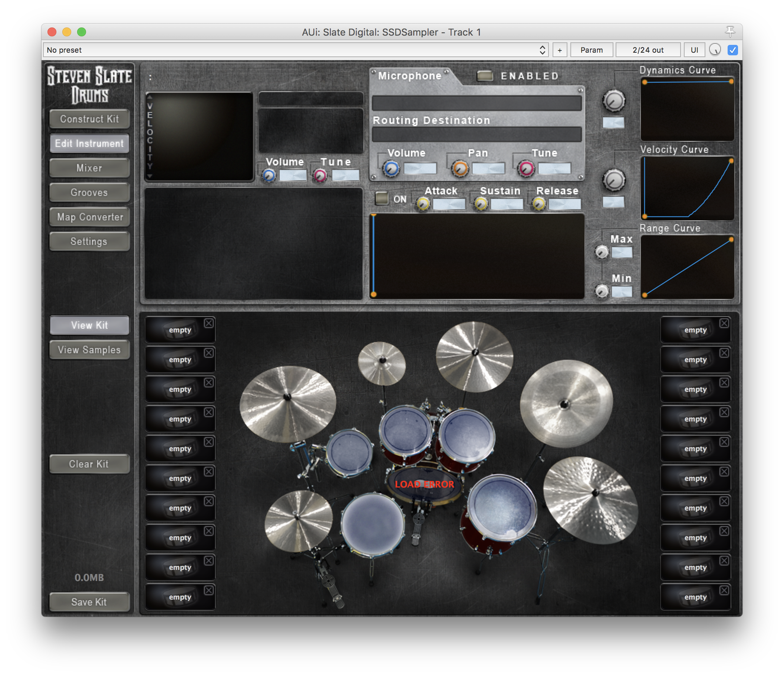The height and width of the screenshot is (676, 784).
Task: Click the Clear Kit button
Action: coord(89,464)
